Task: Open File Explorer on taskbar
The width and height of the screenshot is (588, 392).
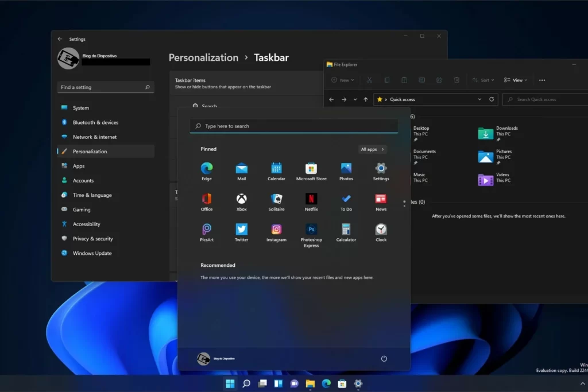Action: pos(310,383)
